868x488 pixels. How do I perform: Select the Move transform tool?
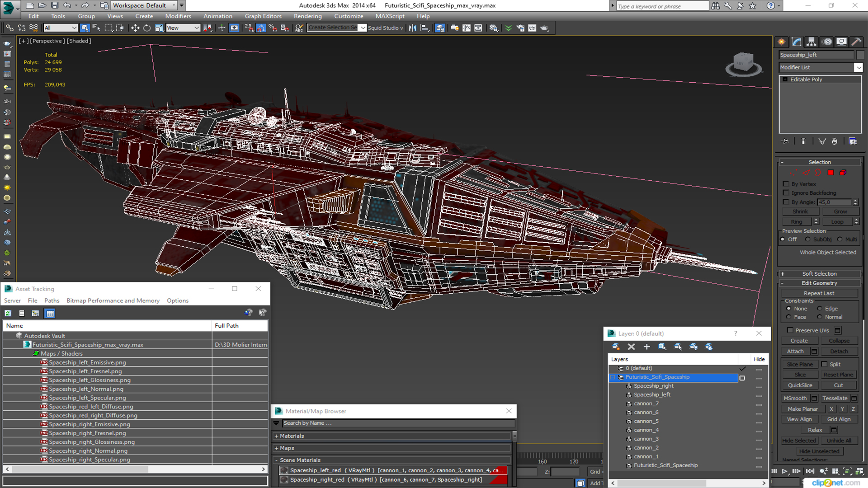pyautogui.click(x=135, y=28)
